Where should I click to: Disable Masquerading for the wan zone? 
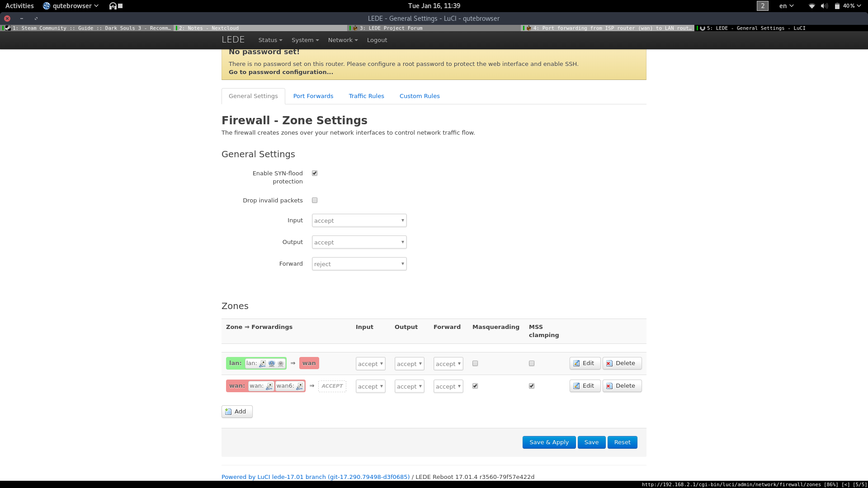(475, 386)
